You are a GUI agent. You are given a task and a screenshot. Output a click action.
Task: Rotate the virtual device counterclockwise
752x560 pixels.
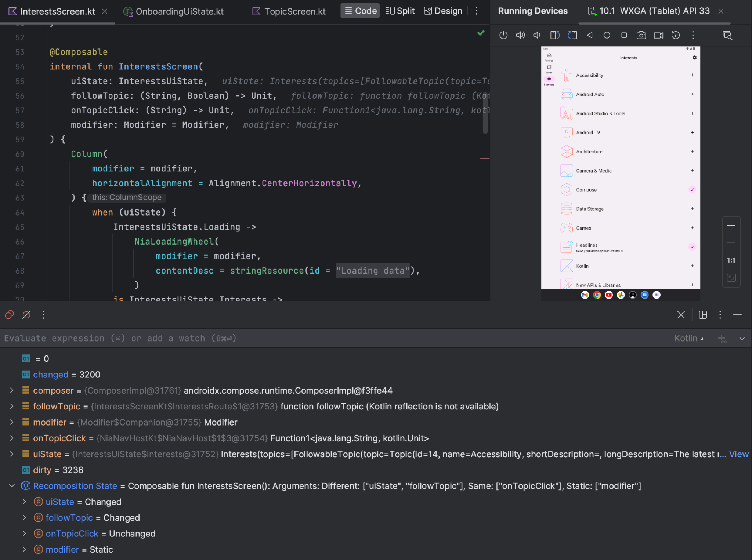(x=554, y=35)
